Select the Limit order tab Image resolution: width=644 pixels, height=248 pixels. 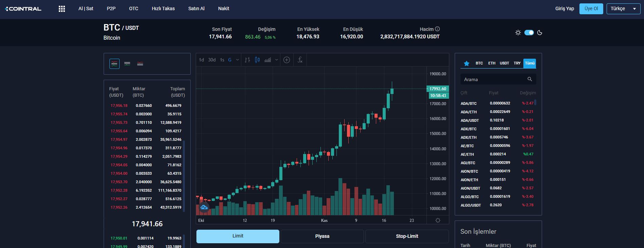(x=238, y=236)
